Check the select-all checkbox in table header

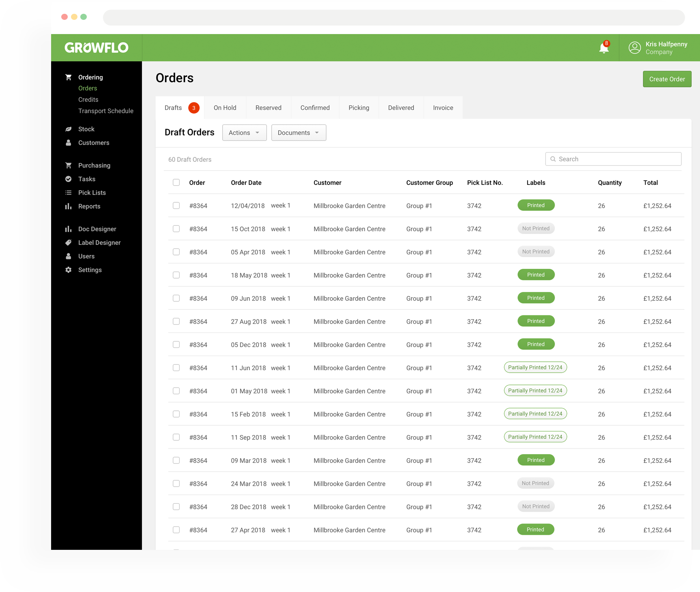click(176, 182)
